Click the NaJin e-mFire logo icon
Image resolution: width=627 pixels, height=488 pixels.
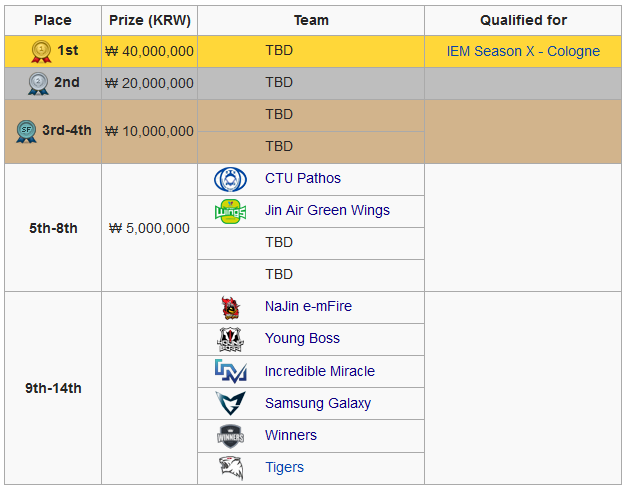tap(230, 308)
